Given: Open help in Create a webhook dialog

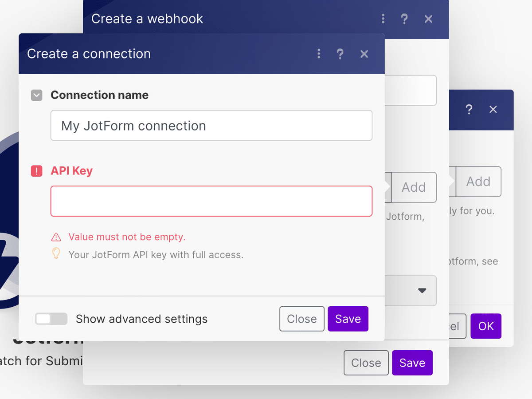Looking at the screenshot, I should coord(404,19).
